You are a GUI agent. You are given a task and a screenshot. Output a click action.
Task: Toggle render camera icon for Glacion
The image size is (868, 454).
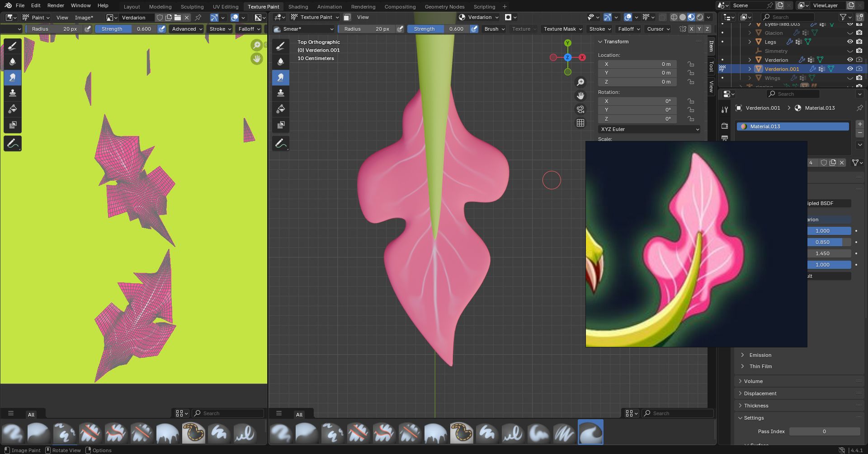859,33
